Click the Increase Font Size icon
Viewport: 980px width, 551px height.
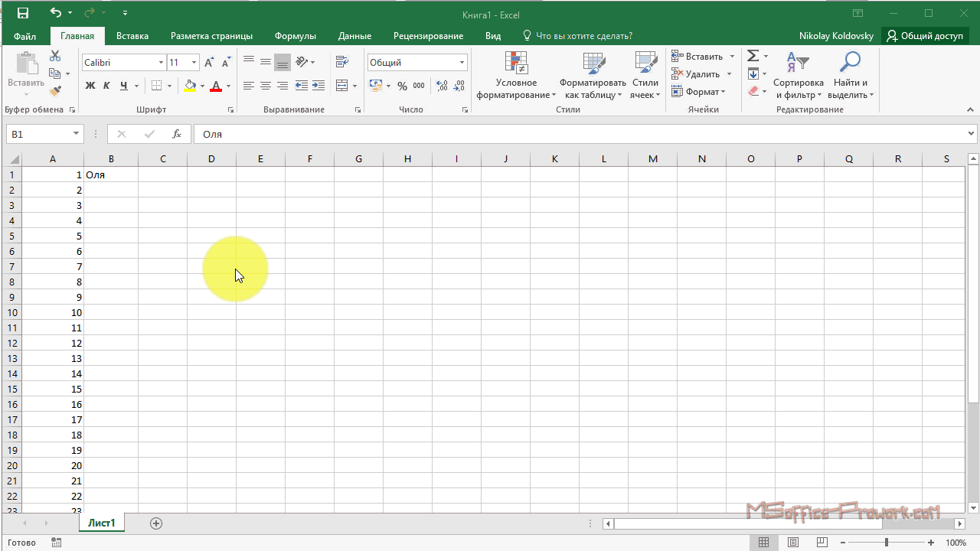[x=209, y=63]
